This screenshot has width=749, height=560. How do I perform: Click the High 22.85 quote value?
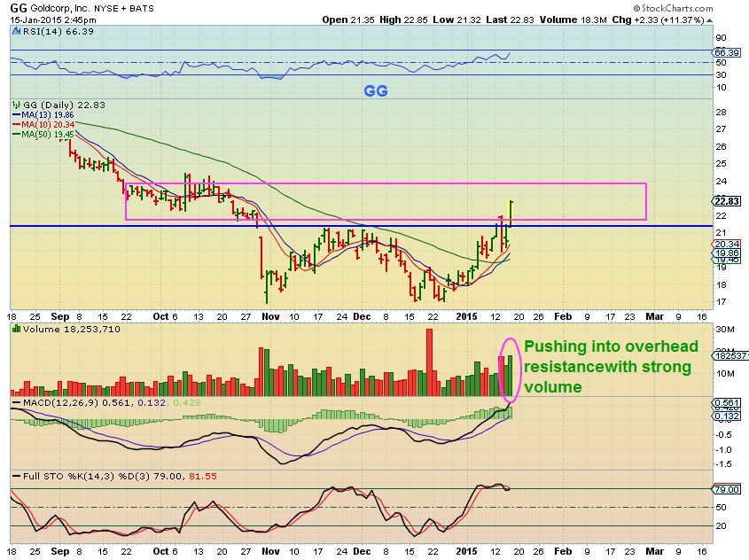click(x=403, y=20)
